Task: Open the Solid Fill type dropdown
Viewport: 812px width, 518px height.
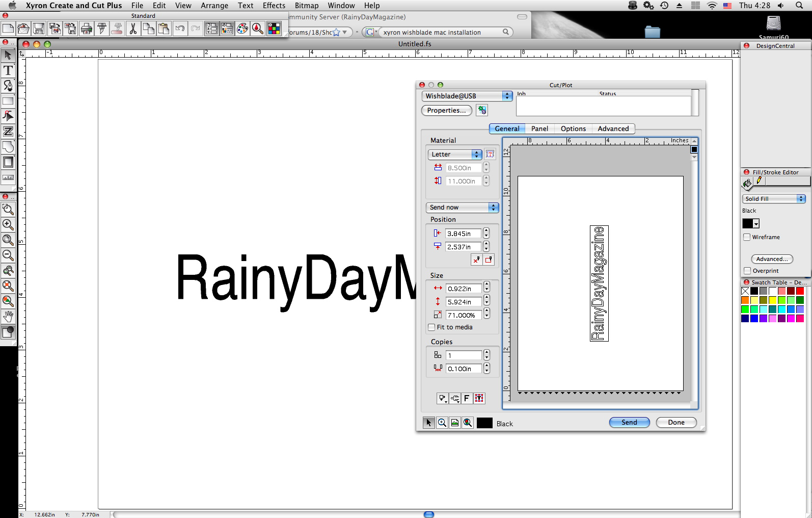Action: coord(774,199)
